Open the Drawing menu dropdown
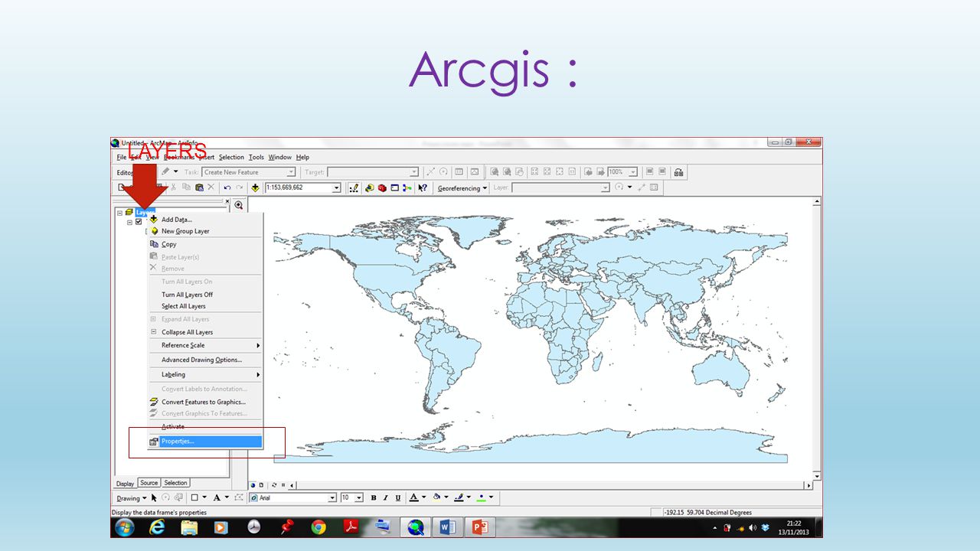The width and height of the screenshot is (980, 551). [x=130, y=497]
